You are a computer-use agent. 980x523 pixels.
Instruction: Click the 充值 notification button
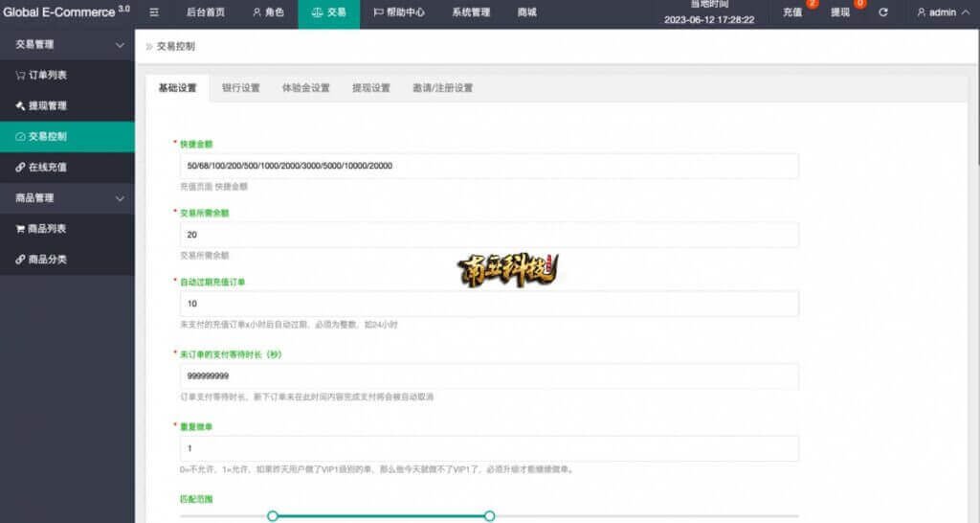coord(793,13)
